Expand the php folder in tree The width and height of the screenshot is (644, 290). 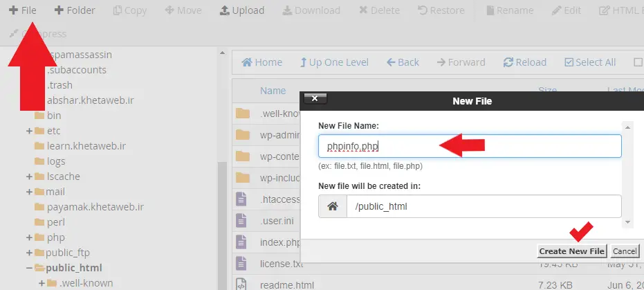(29, 237)
